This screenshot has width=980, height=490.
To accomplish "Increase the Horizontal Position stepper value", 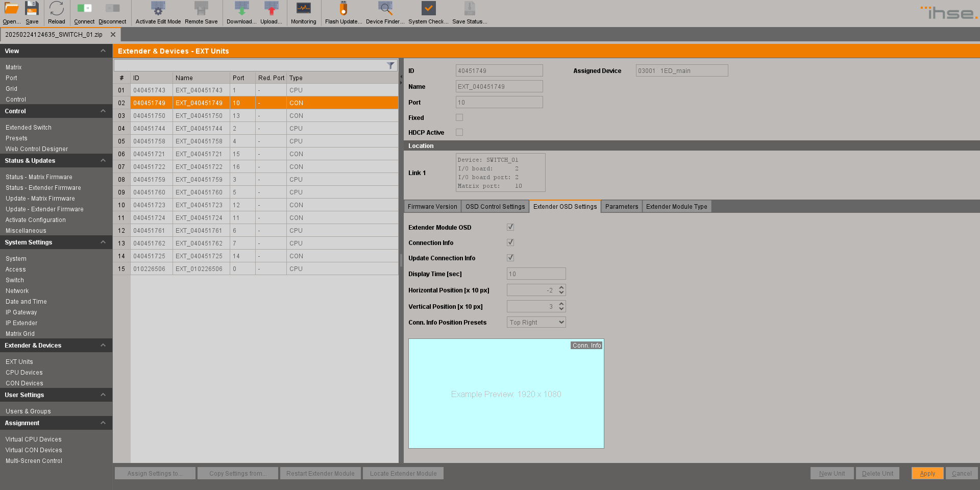I will pos(561,287).
